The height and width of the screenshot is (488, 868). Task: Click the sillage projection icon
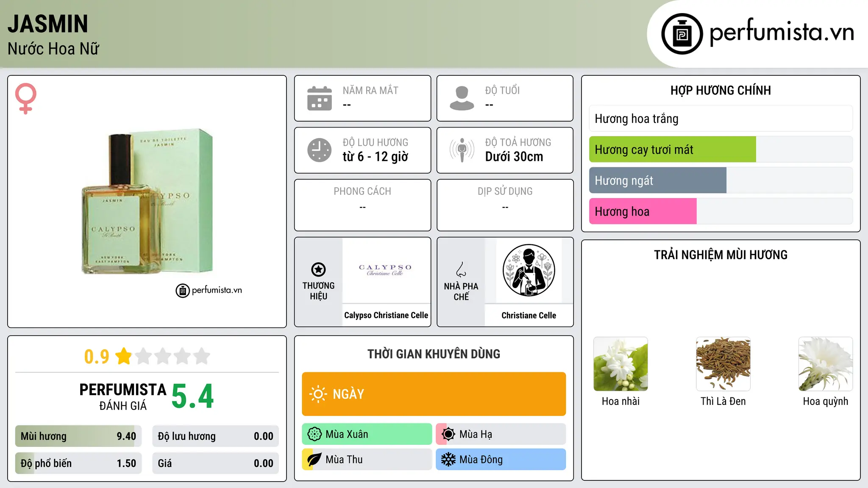[462, 150]
